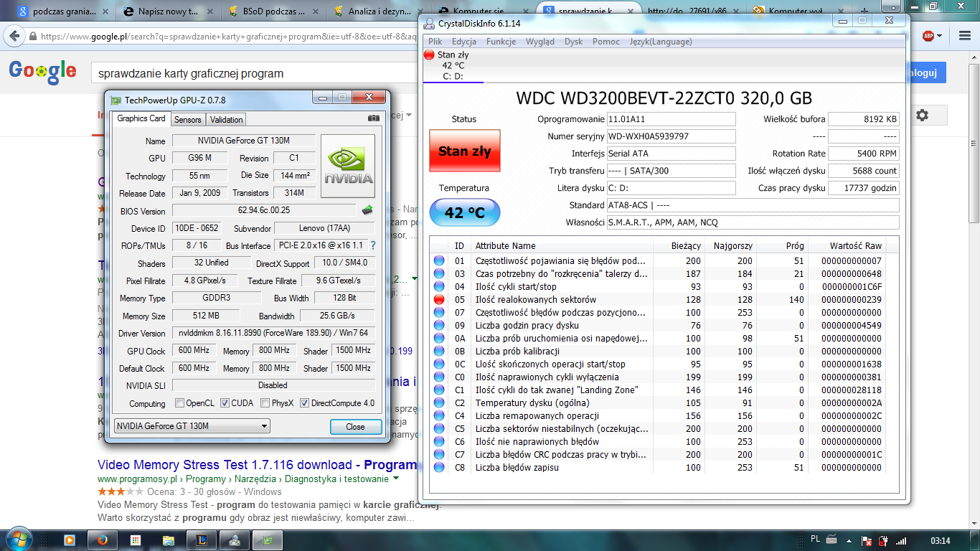Image resolution: width=980 pixels, height=551 pixels.
Task: Tick the PhysX checkbox in GPU-Z
Action: [x=265, y=403]
